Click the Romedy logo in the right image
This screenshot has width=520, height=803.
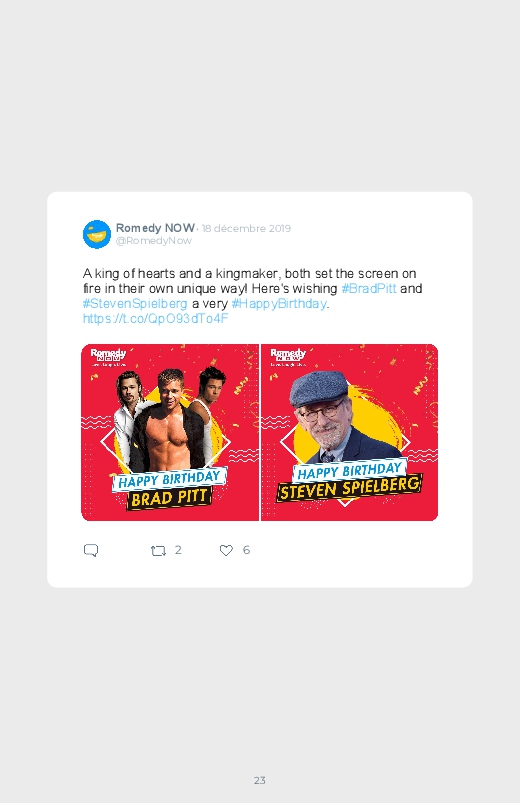(x=288, y=357)
